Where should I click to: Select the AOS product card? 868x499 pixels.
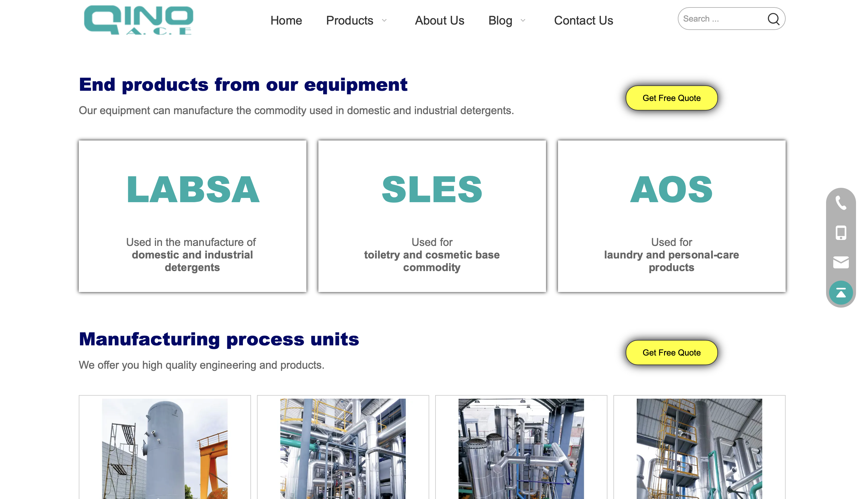(x=671, y=216)
